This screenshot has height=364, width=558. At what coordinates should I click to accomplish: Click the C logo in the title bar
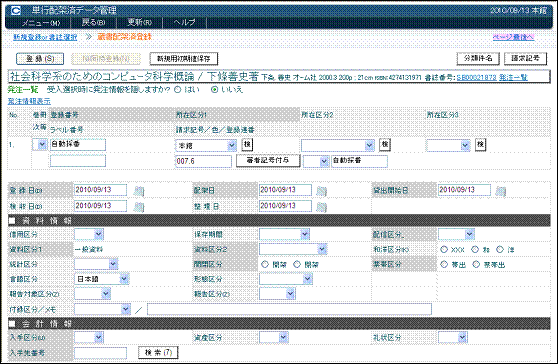[16, 11]
